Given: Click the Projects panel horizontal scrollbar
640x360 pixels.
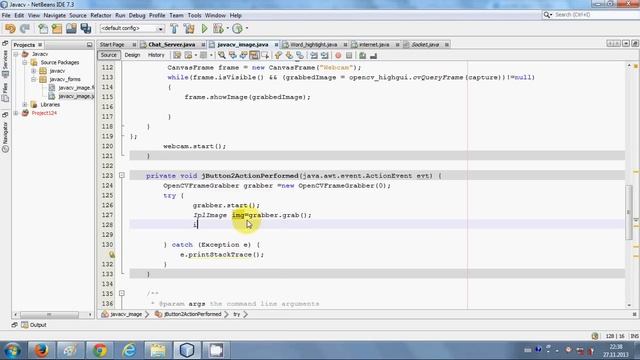Looking at the screenshot, I should click(x=49, y=315).
